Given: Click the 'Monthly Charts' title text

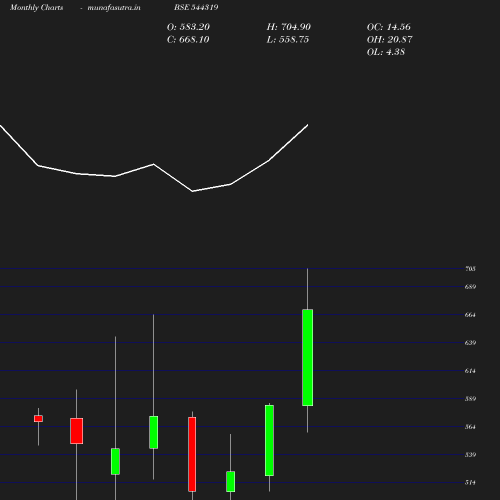Looking at the screenshot, I should tap(37, 7).
